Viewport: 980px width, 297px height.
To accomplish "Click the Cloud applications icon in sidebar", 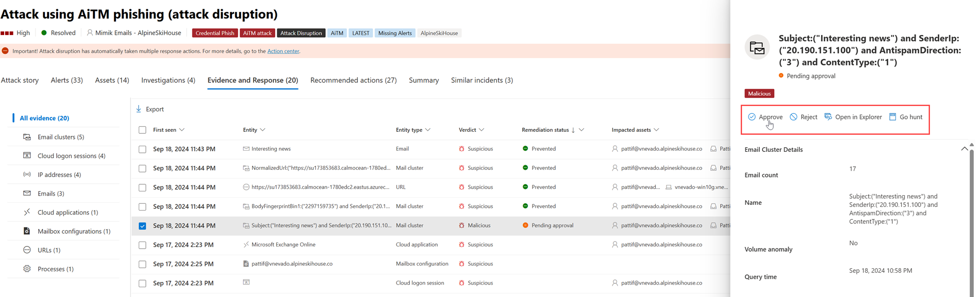I will tap(27, 212).
